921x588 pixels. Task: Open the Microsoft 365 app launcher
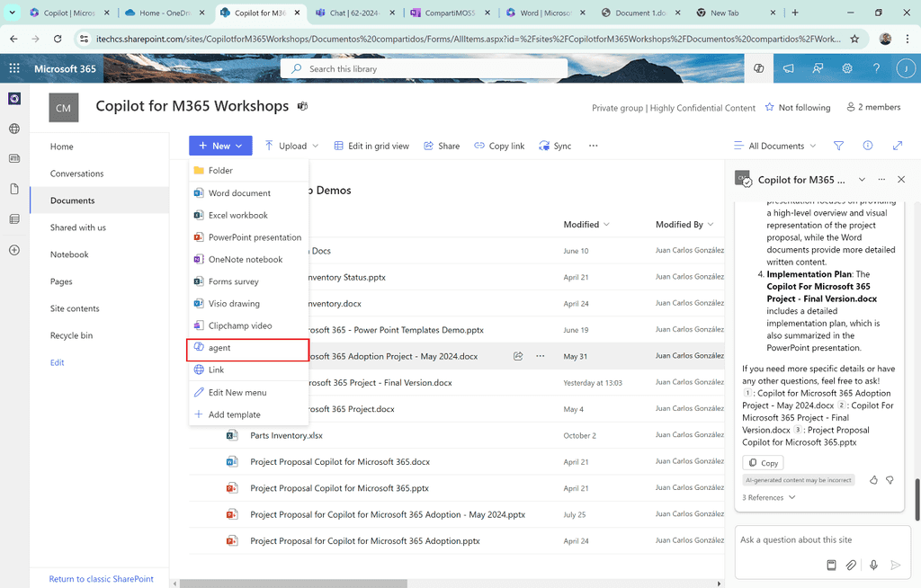point(14,68)
